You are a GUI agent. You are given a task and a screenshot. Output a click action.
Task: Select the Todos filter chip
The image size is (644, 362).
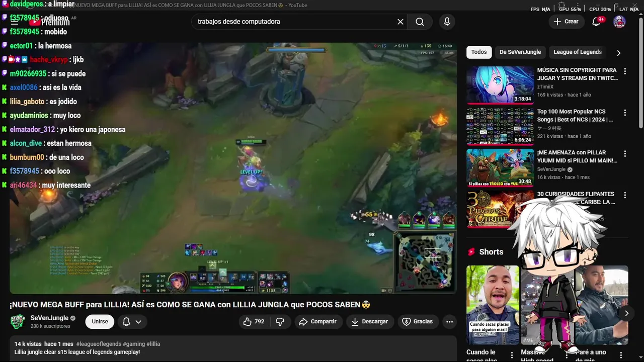[479, 52]
